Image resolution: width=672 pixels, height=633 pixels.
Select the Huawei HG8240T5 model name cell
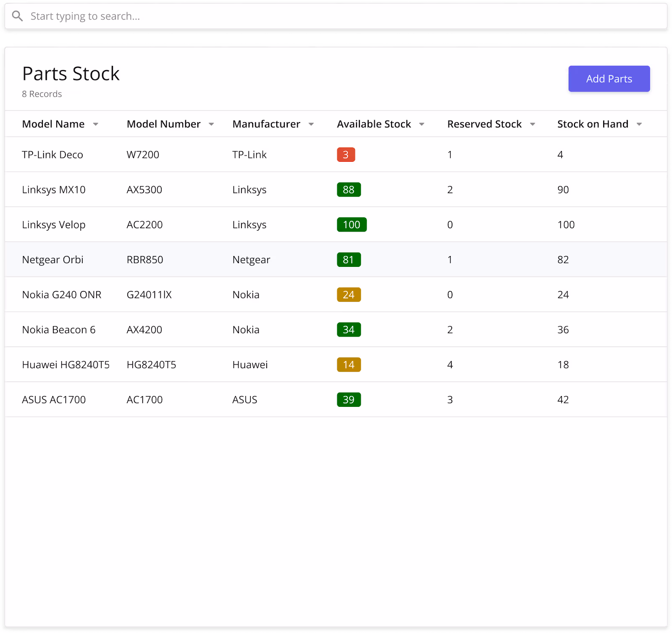66,365
